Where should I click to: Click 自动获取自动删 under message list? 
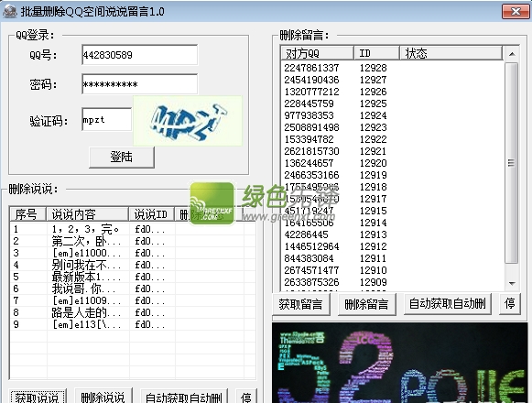tap(447, 303)
